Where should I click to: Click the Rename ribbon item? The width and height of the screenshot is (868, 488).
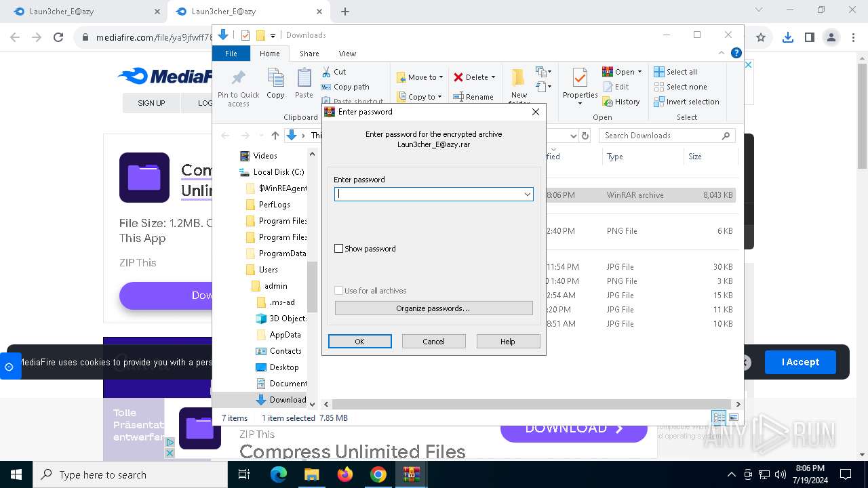point(473,97)
